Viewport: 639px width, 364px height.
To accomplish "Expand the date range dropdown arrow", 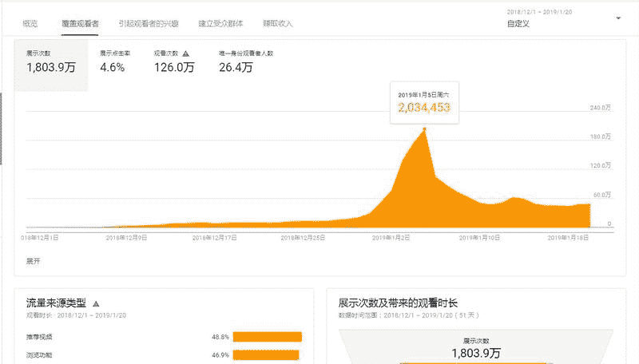I will 618,18.
